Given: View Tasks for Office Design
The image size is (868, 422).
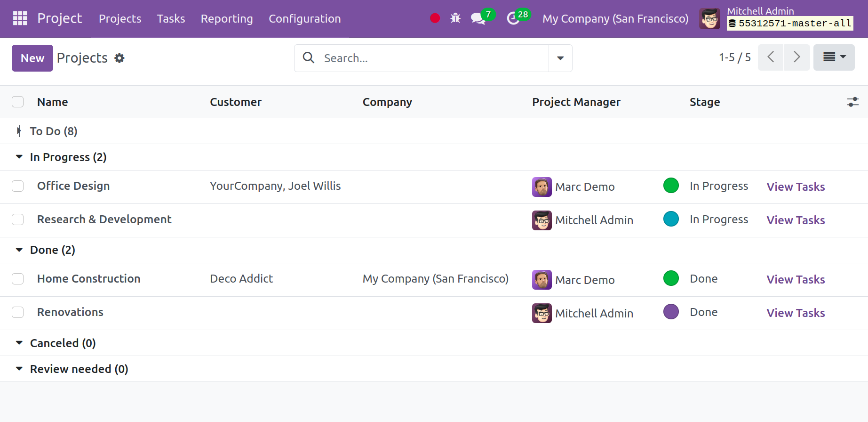Looking at the screenshot, I should pyautogui.click(x=796, y=187).
